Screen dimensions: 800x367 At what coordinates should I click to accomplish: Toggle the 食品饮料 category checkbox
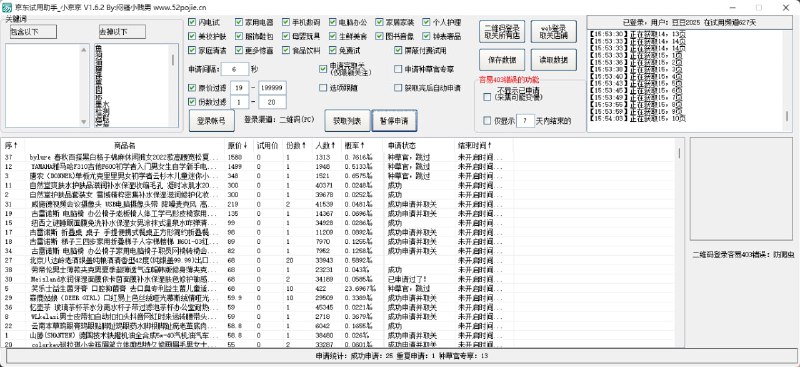click(x=286, y=51)
